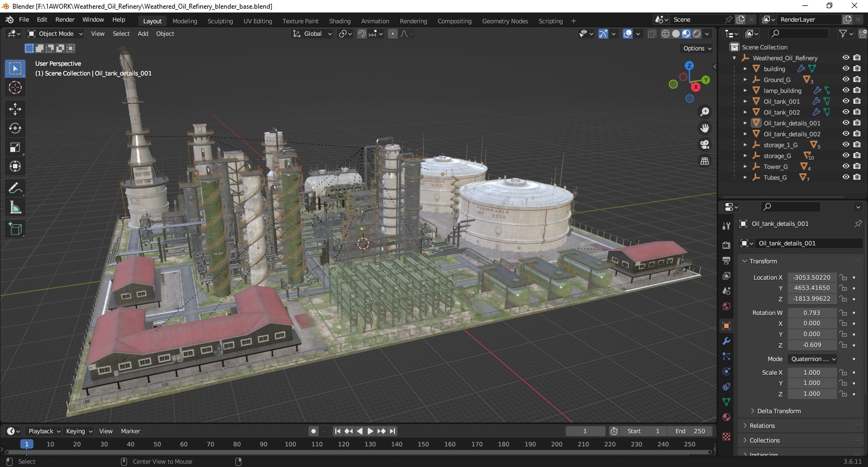868x467 pixels.
Task: Click the Location Y value field
Action: pos(812,288)
